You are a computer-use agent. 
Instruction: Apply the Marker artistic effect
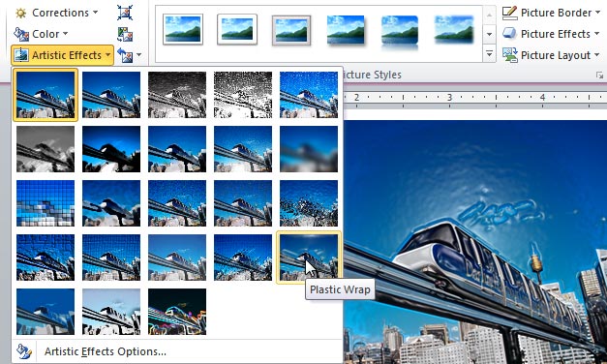[x=111, y=95]
